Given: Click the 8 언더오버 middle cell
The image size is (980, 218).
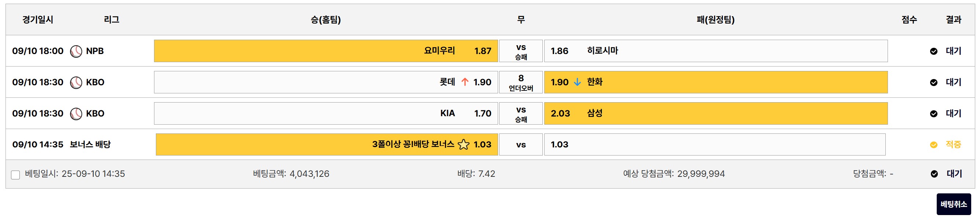Looking at the screenshot, I should pyautogui.click(x=521, y=82).
